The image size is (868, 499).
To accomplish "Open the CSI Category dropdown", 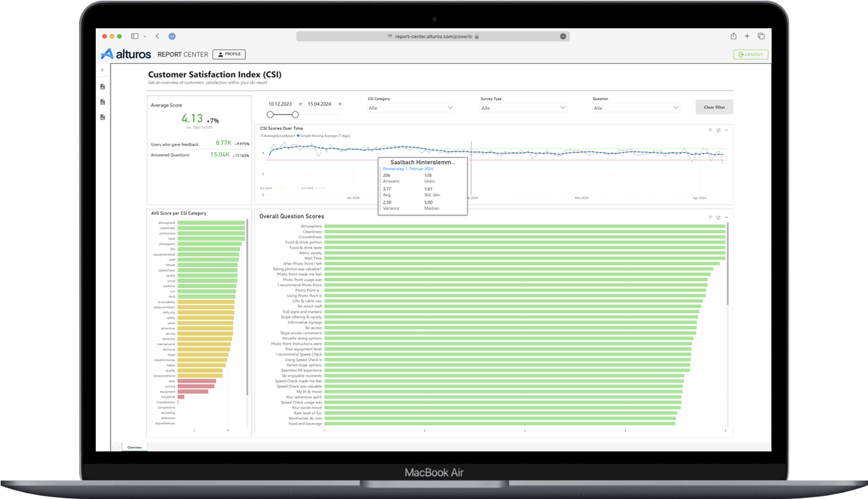I will (x=411, y=108).
